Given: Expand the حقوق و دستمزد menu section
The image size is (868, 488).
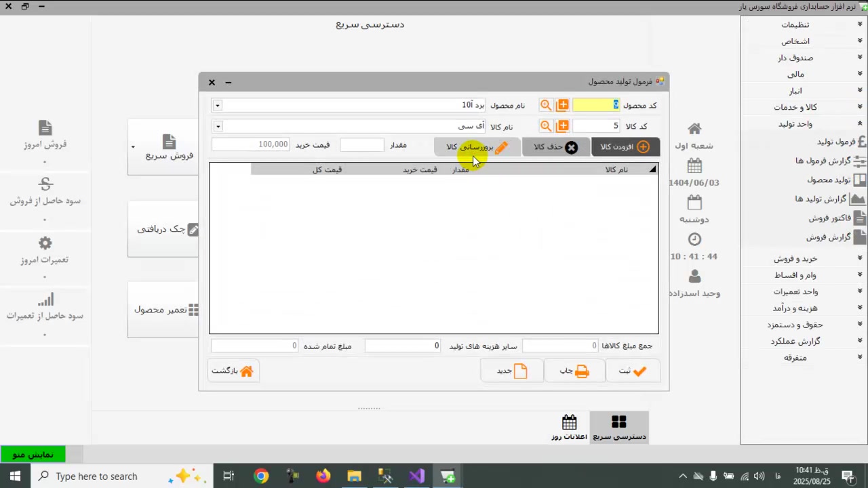Looking at the screenshot, I should (804, 325).
